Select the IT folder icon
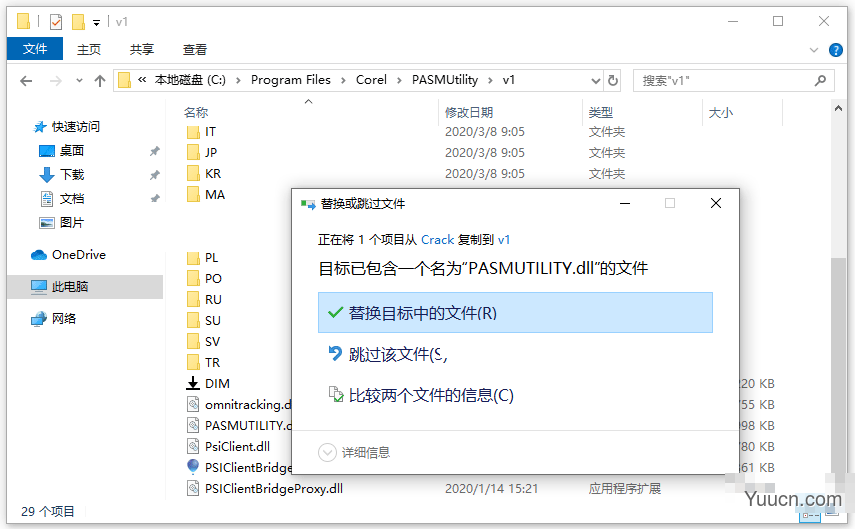 click(x=193, y=132)
